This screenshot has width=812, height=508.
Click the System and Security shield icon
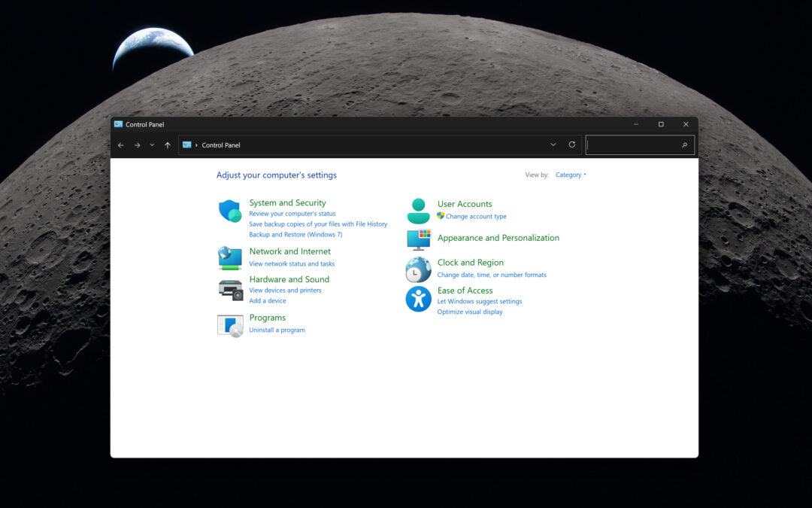(230, 211)
